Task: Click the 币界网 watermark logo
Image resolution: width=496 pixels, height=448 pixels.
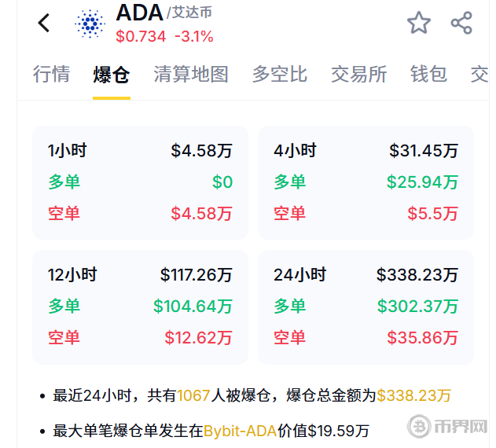Action: tap(447, 426)
